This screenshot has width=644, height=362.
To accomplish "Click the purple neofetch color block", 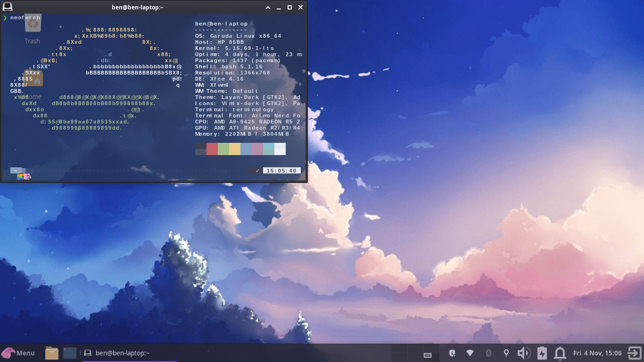I will pos(257,149).
